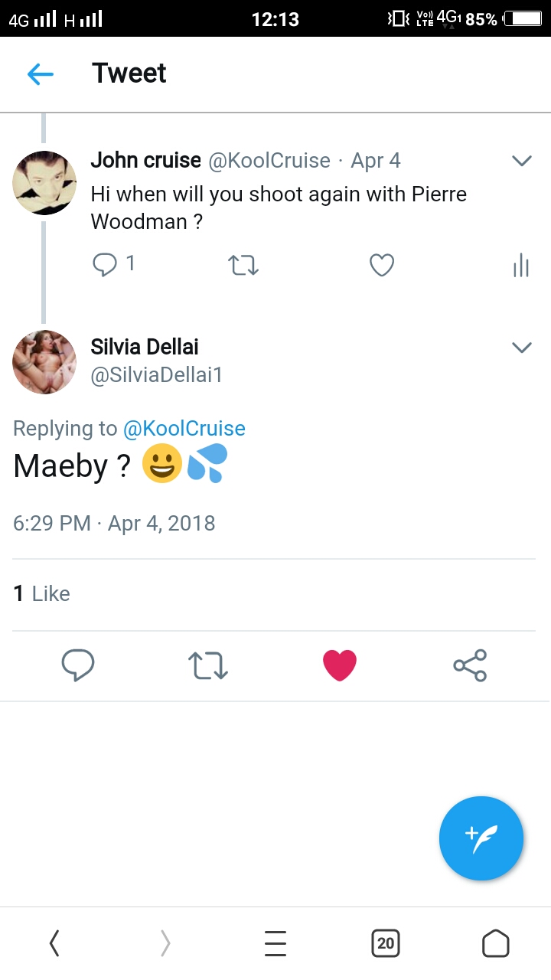Retweet the main tweet
Screen dimensions: 551x980
(208, 665)
